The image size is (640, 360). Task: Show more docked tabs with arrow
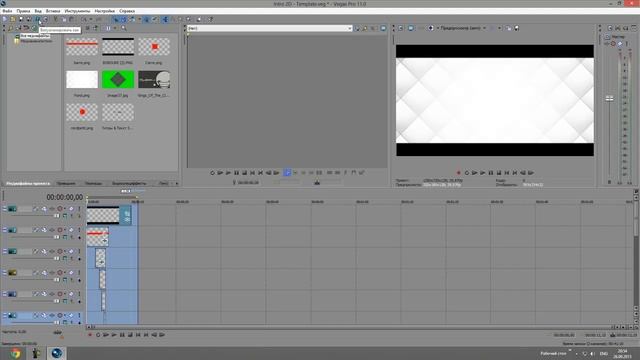click(177, 184)
